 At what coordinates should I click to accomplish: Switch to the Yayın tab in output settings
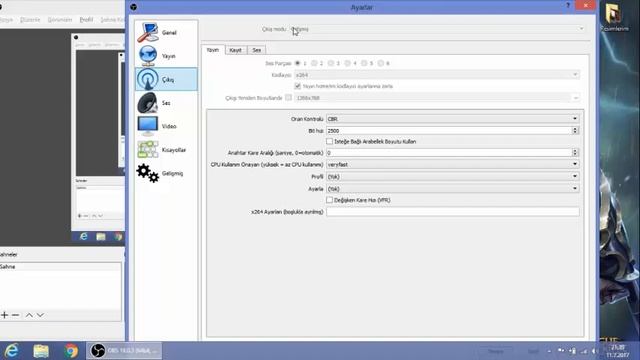tap(213, 50)
